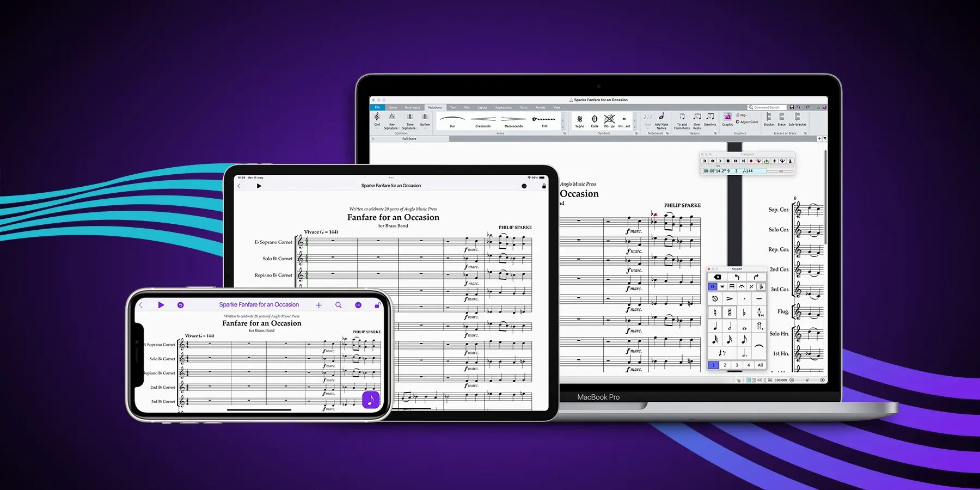This screenshot has height=490, width=980.
Task: Click the Bracket icon in the ribbon
Action: click(x=769, y=118)
